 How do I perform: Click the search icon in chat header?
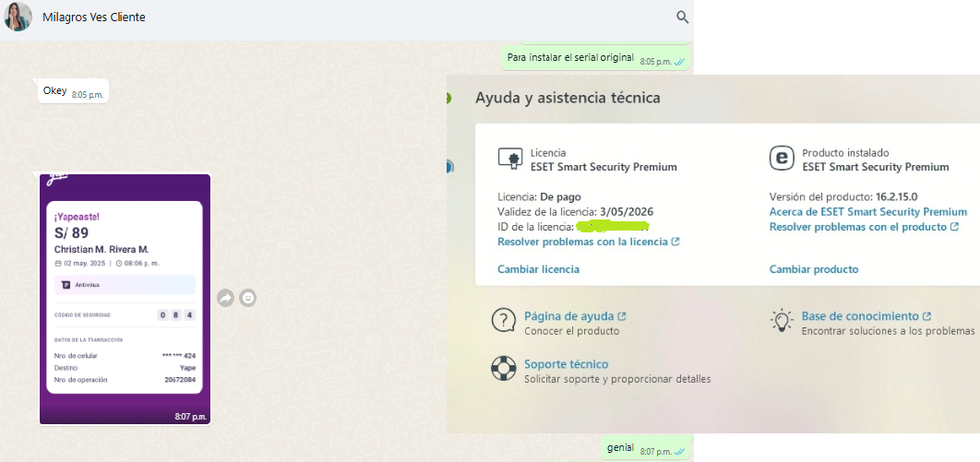click(x=682, y=17)
